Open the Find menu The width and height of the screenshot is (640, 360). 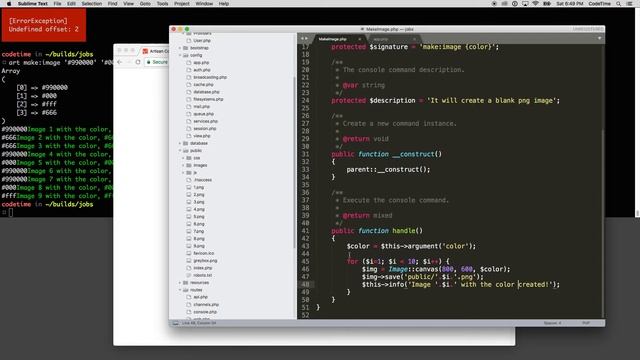click(112, 4)
